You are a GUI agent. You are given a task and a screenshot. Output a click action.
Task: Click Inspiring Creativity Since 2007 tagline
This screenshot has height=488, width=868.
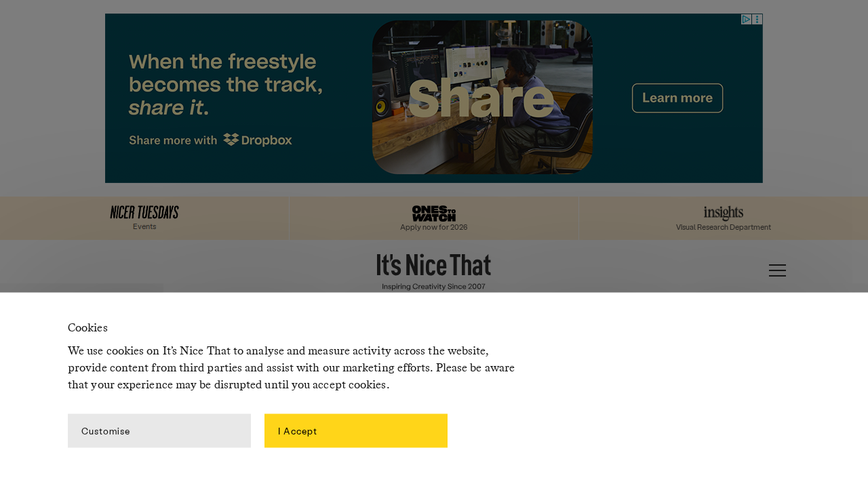coord(434,287)
